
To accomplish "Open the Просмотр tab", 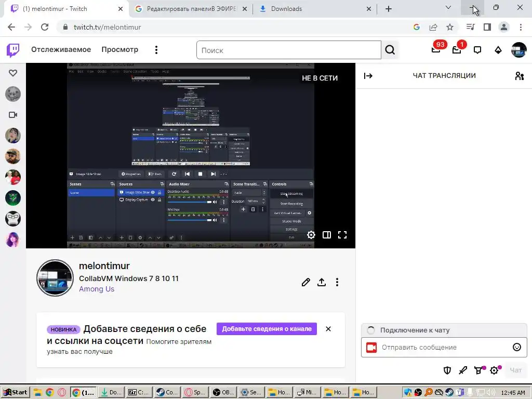I will [120, 49].
